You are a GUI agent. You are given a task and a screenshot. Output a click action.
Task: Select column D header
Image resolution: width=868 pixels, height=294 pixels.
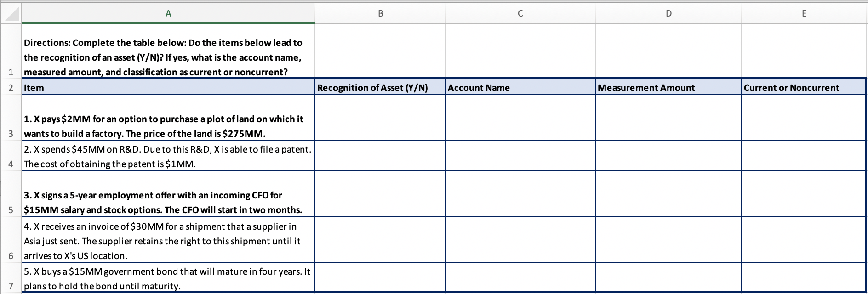click(x=668, y=13)
